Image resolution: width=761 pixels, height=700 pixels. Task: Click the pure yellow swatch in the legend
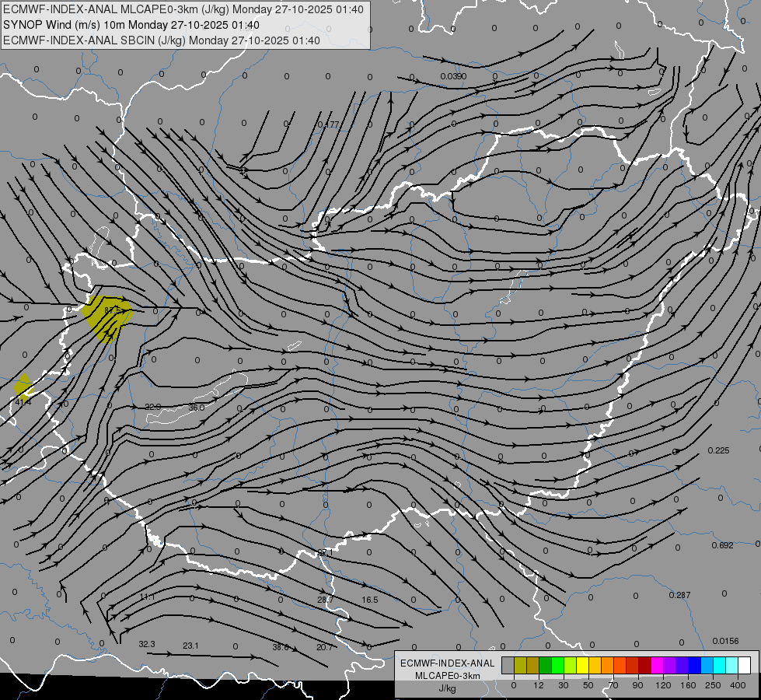[582, 665]
